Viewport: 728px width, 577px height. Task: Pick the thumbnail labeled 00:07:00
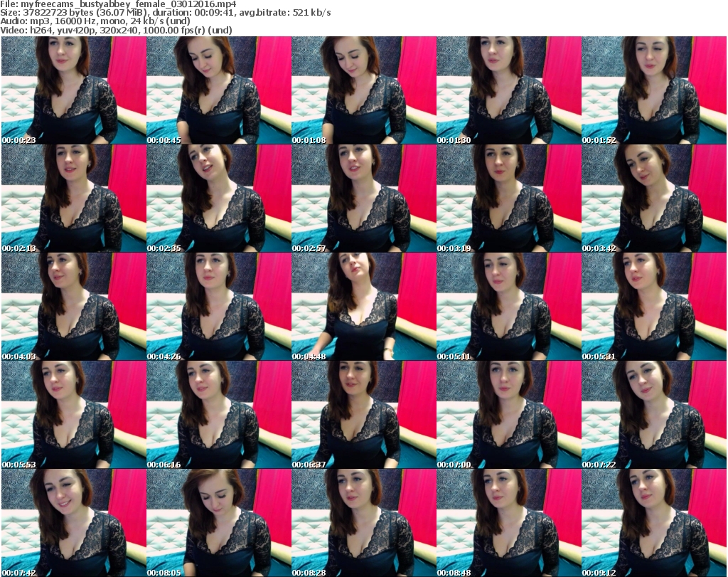pyautogui.click(x=509, y=415)
